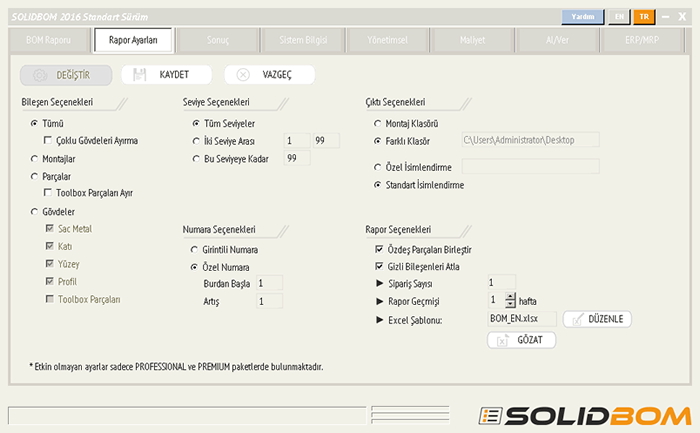Click the X circle icon on VAZGEÇ
700x433 pixels.
(243, 75)
